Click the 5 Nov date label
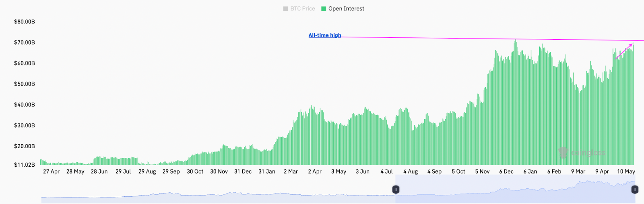The image size is (644, 204). click(x=483, y=171)
